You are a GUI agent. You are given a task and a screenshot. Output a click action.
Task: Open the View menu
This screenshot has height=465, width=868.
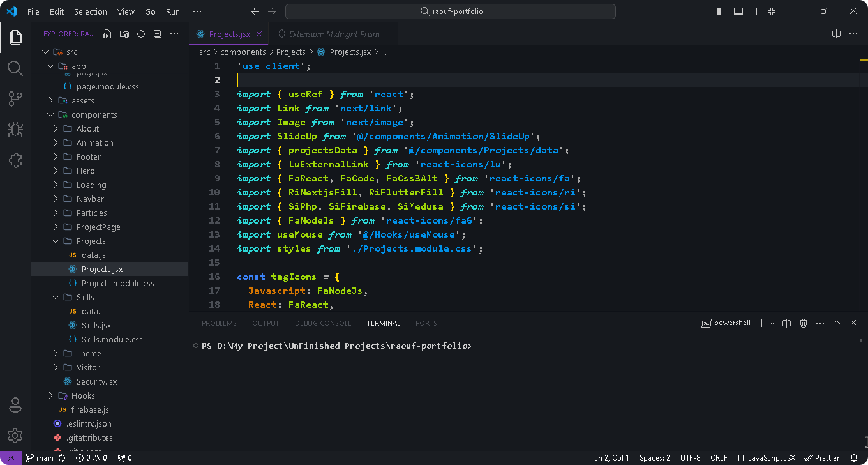(x=126, y=11)
